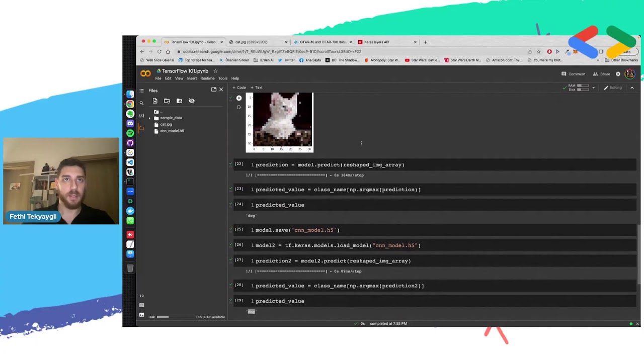Collapse the notebook header chevron

(632, 87)
